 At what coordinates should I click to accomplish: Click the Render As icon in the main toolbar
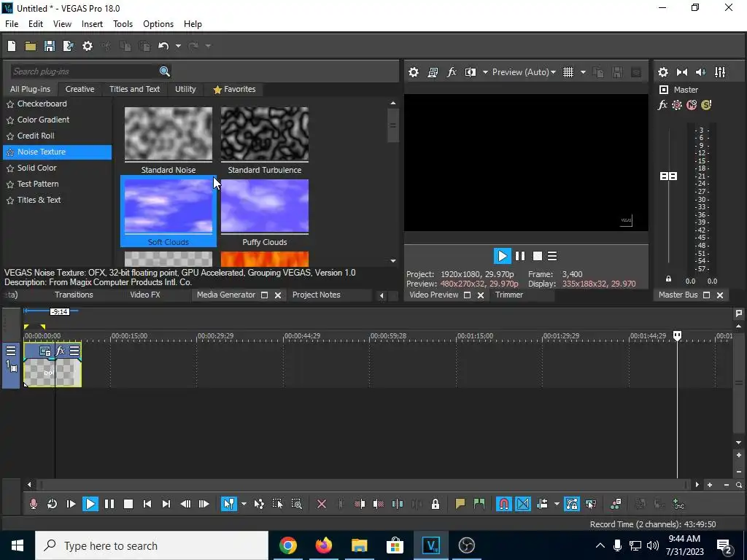click(69, 46)
